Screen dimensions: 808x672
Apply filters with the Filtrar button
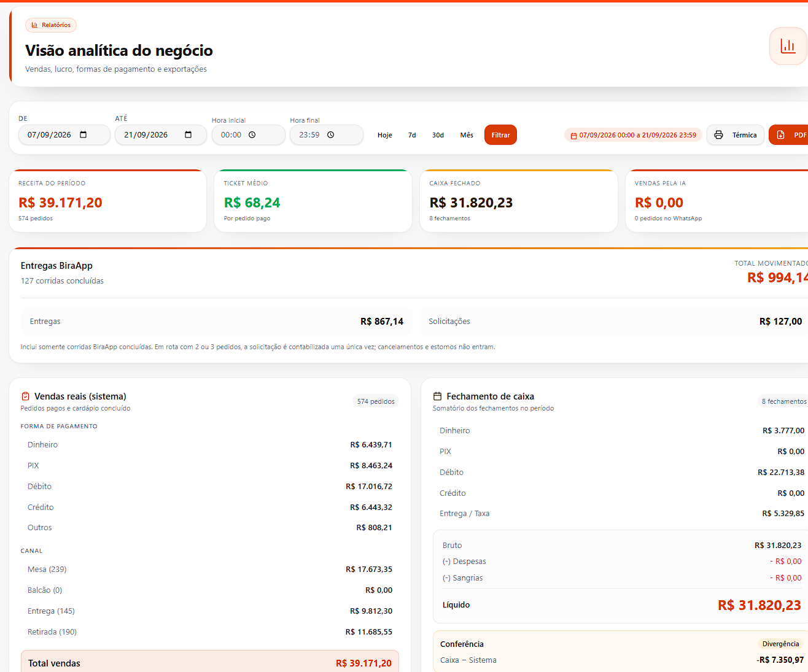[x=500, y=135]
